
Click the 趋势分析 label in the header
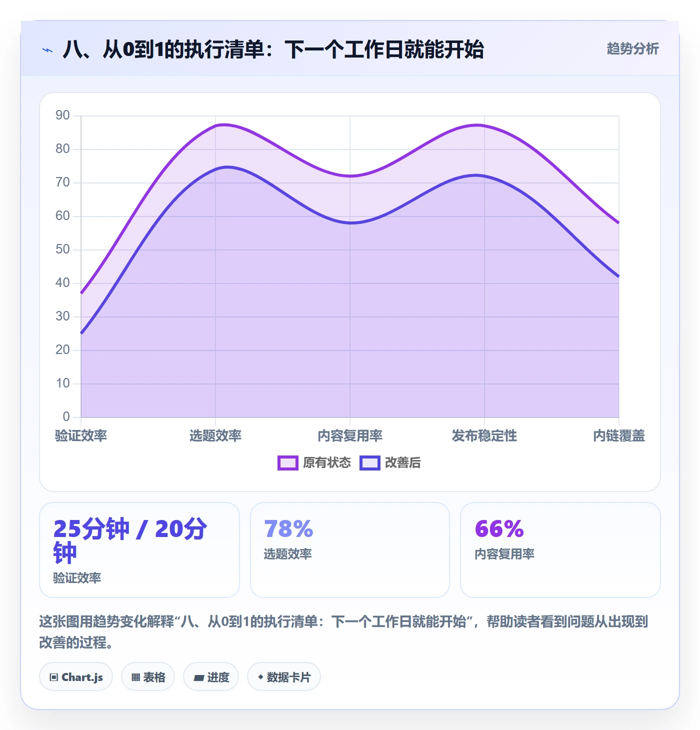coord(632,49)
